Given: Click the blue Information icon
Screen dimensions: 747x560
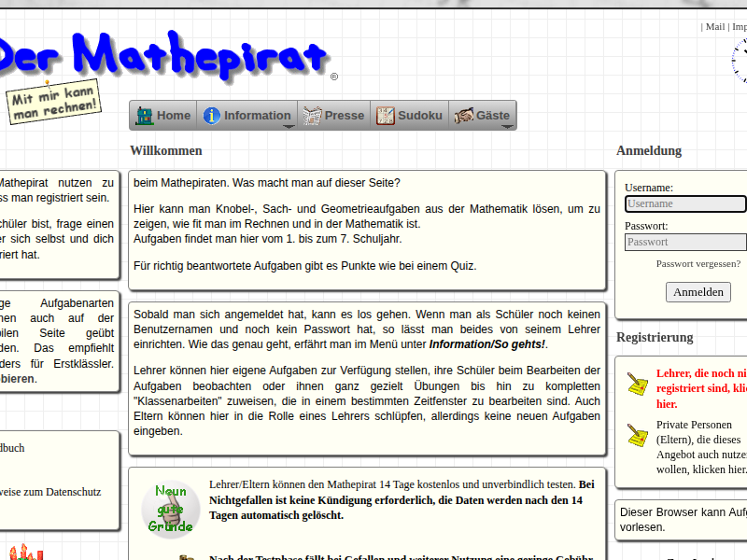Looking at the screenshot, I should (212, 116).
